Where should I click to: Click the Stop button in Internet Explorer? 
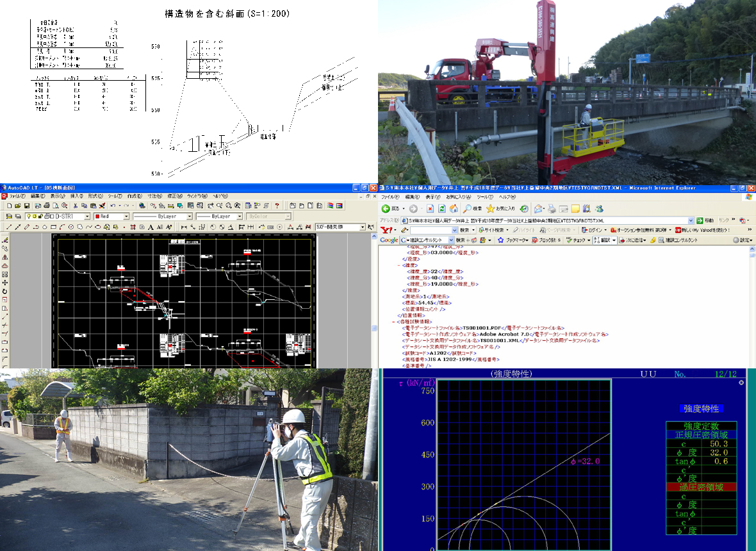click(x=430, y=208)
